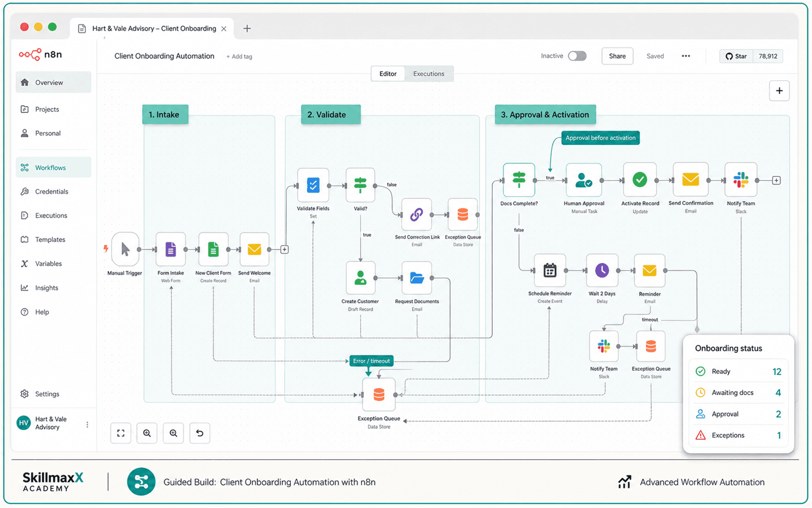The width and height of the screenshot is (812, 508).
Task: Reset canvas zoom with the undo arrow
Action: (x=200, y=433)
